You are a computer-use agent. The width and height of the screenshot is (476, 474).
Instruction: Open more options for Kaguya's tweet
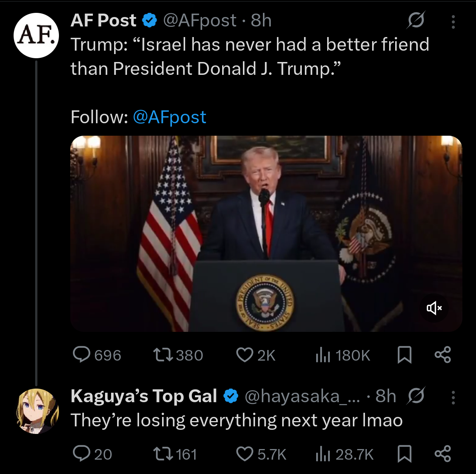[453, 398]
